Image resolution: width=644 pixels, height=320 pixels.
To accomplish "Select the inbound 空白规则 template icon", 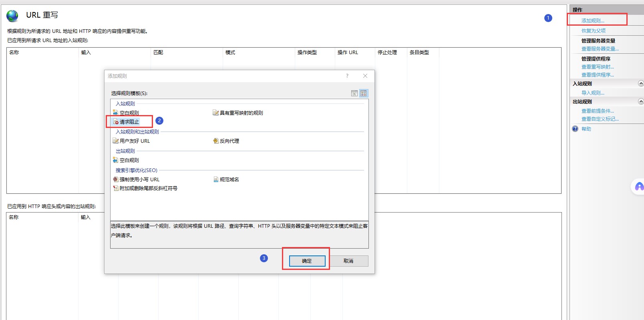I will pyautogui.click(x=115, y=113).
